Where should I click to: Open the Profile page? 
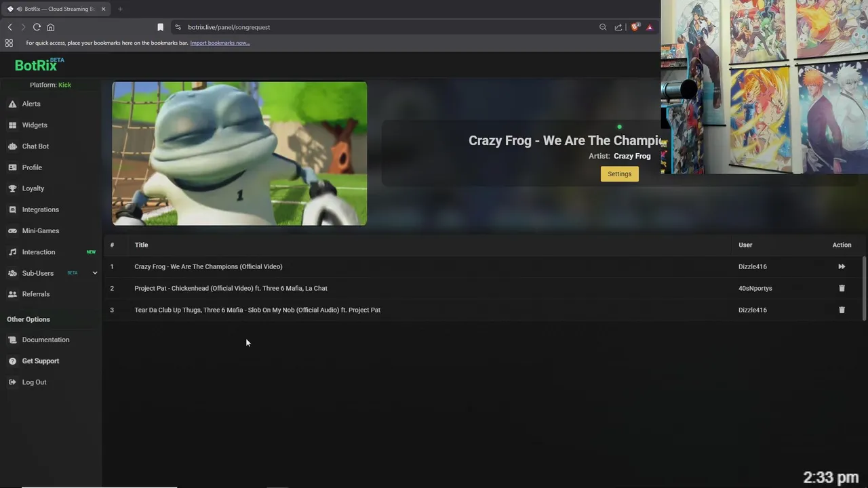click(32, 167)
